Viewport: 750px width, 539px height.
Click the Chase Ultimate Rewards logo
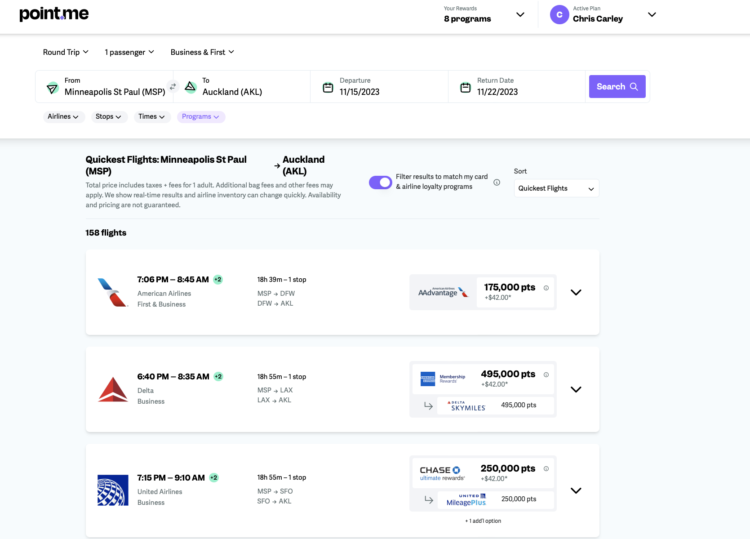(x=442, y=473)
